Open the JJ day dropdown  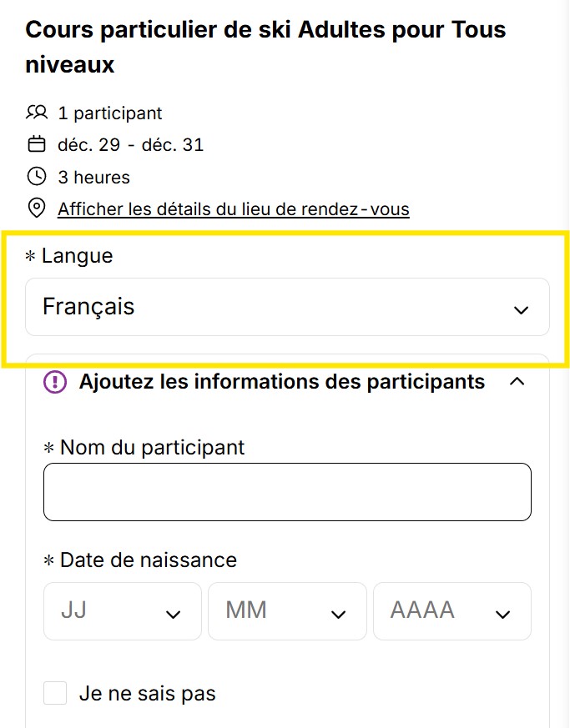click(x=122, y=611)
